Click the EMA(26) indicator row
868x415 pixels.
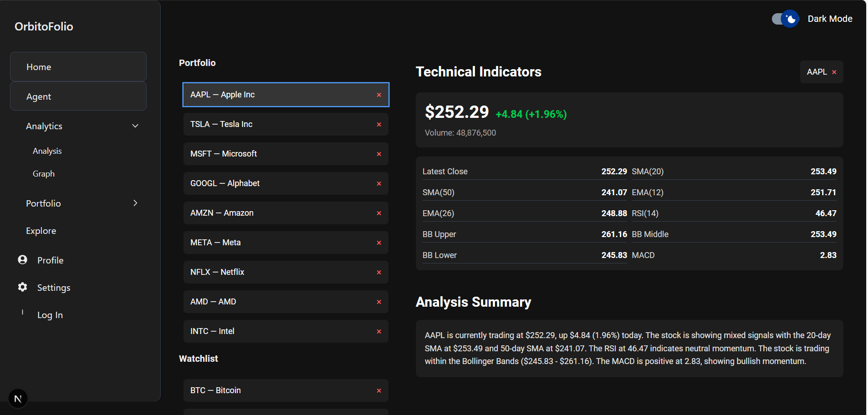pos(525,213)
